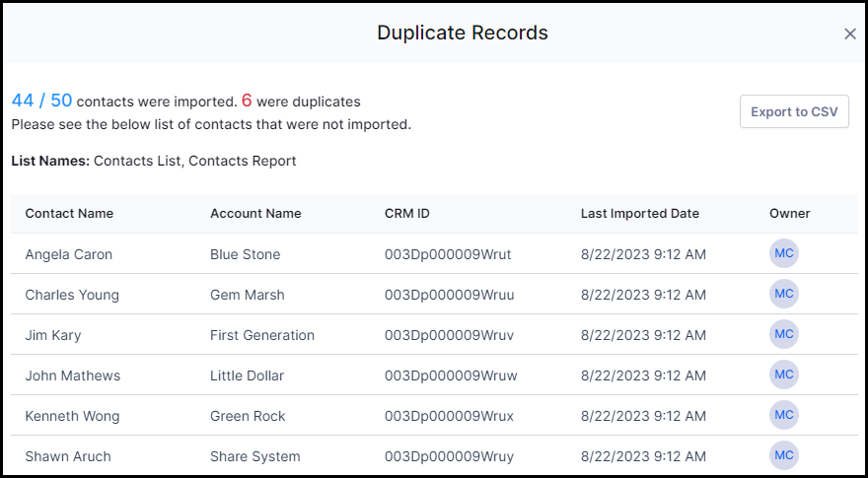Close the Duplicate Records dialog
Screen dimensions: 868x478
pyautogui.click(x=849, y=34)
